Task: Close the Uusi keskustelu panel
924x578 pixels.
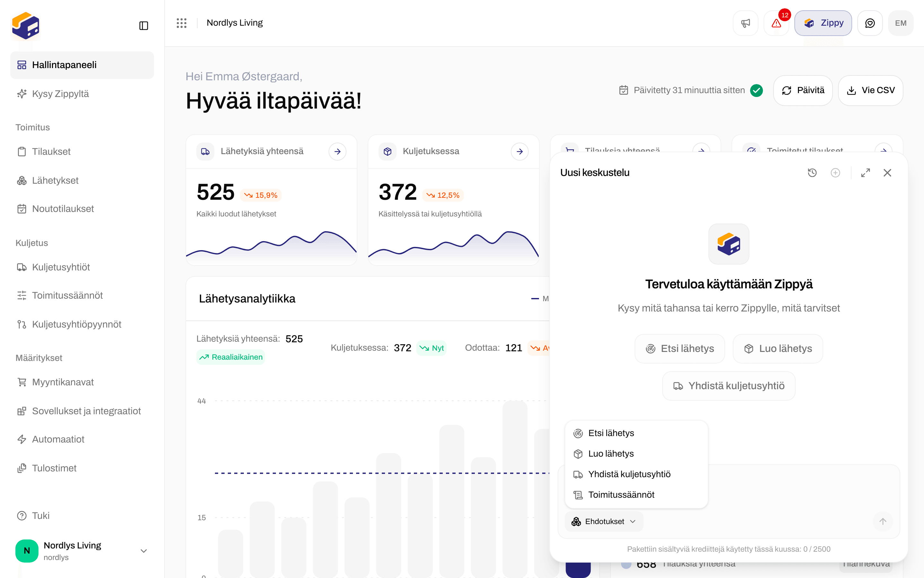Action: [x=887, y=173]
